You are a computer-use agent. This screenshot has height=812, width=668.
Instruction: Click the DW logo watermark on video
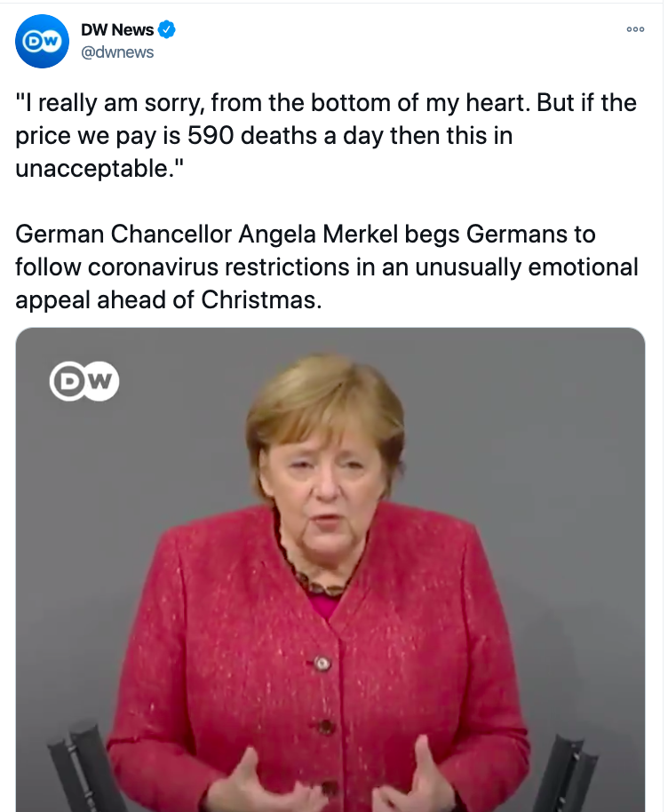[84, 383]
